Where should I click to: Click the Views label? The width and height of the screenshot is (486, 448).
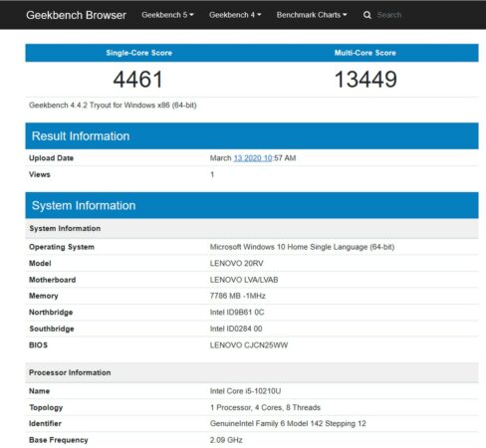[x=40, y=174]
